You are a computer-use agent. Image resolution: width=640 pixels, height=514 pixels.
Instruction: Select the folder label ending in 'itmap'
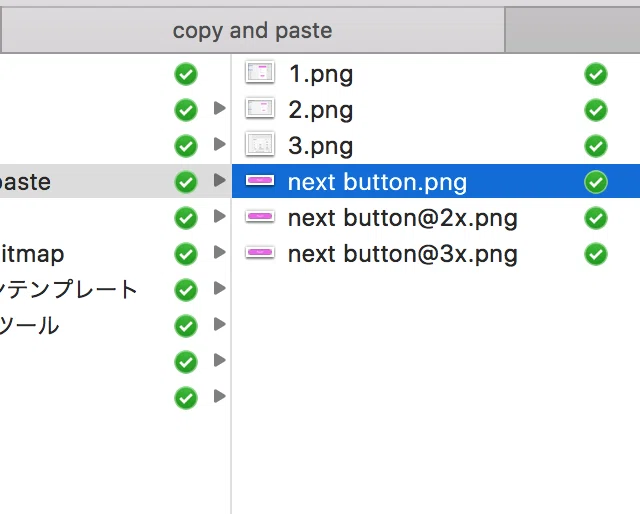pyautogui.click(x=32, y=254)
